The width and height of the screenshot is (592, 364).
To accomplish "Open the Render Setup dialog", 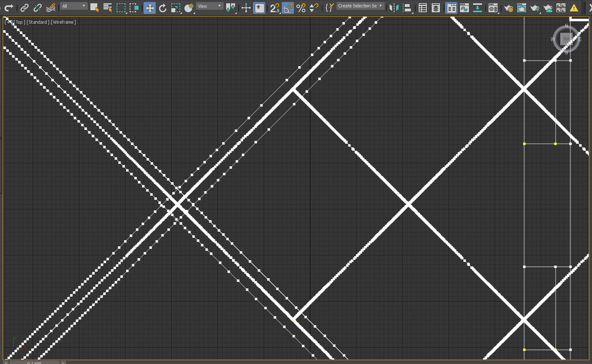I will (509, 7).
